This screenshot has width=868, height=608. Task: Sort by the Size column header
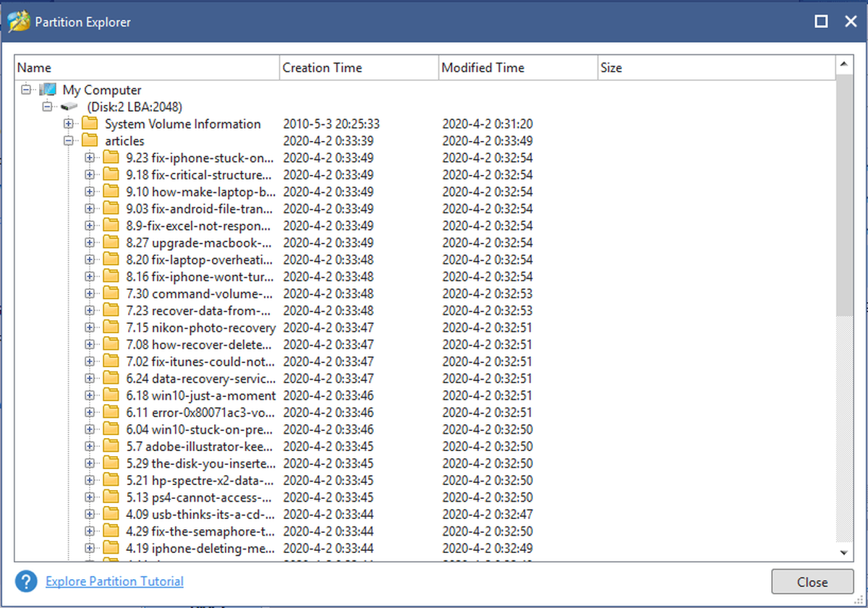716,68
